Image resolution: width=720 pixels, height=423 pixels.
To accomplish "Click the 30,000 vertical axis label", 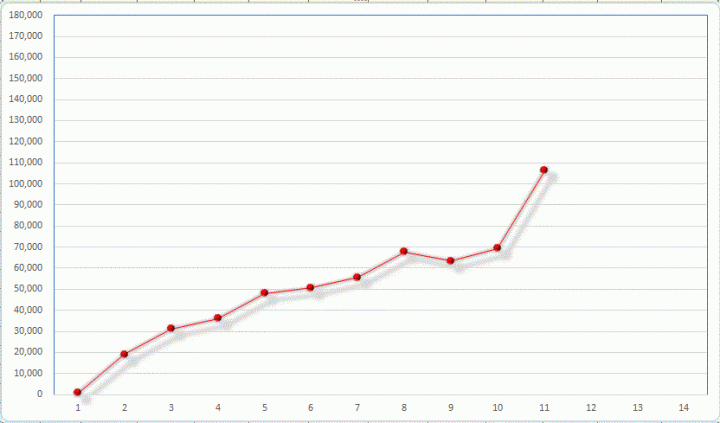I will tap(28, 331).
